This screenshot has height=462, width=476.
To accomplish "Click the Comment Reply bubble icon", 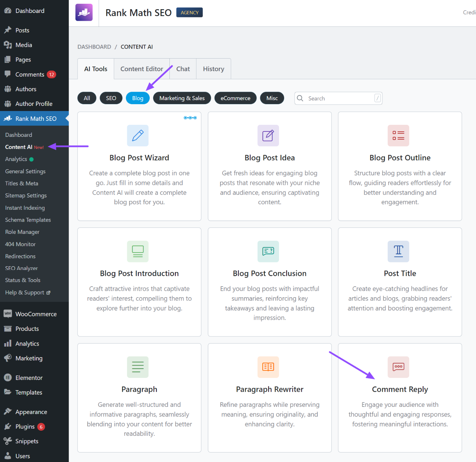I will (x=398, y=367).
